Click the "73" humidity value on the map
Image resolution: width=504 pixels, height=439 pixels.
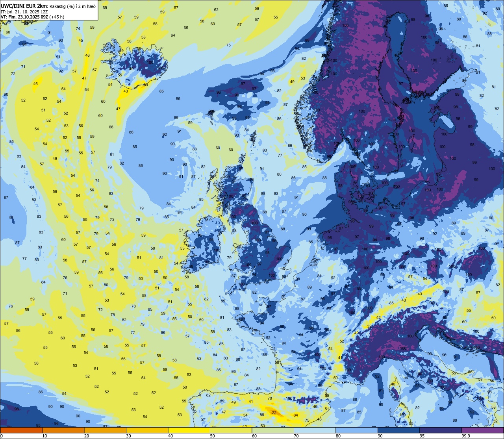[x=112, y=220]
